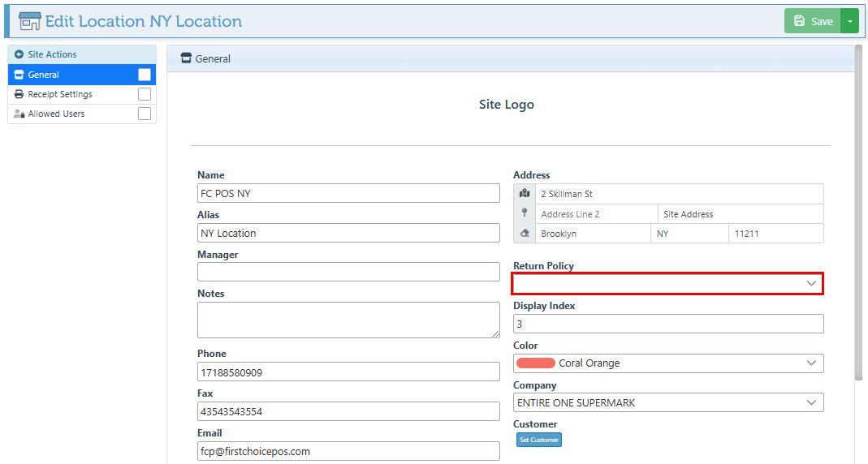Open the Return Policy dropdown
Screen dimensions: 868x464
668,283
